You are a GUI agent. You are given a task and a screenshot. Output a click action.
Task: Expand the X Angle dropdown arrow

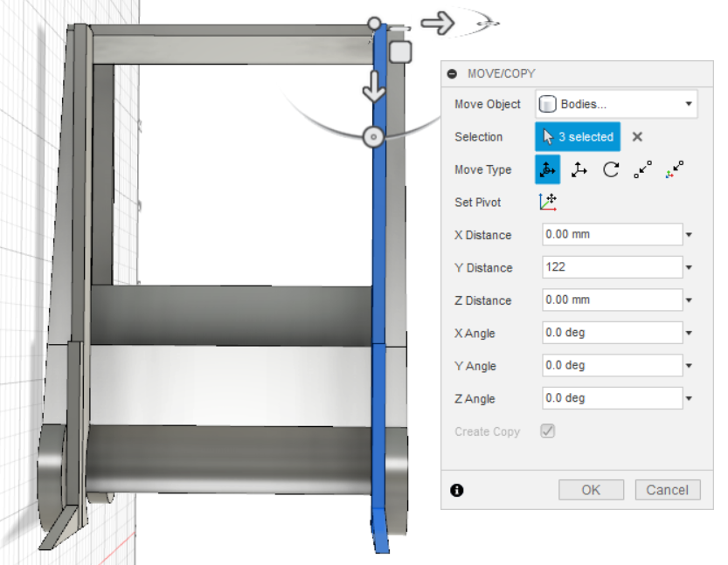689,333
